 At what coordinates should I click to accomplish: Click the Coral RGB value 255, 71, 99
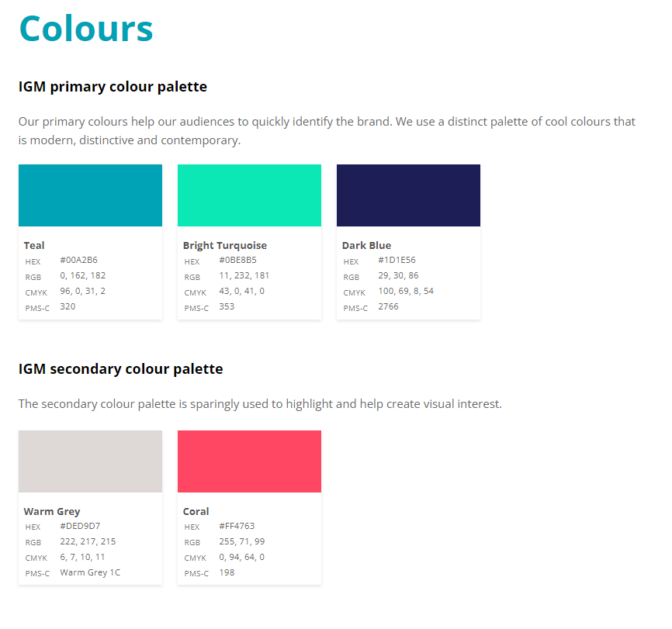[x=241, y=541]
